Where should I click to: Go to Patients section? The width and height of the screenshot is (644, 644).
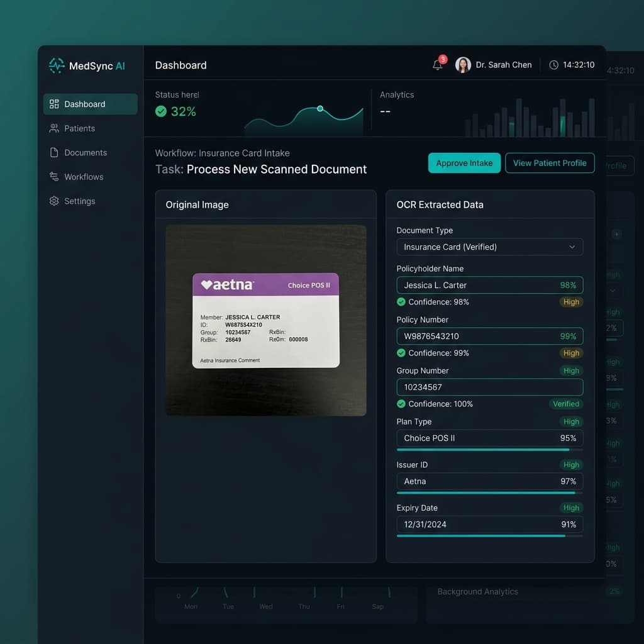[91, 128]
